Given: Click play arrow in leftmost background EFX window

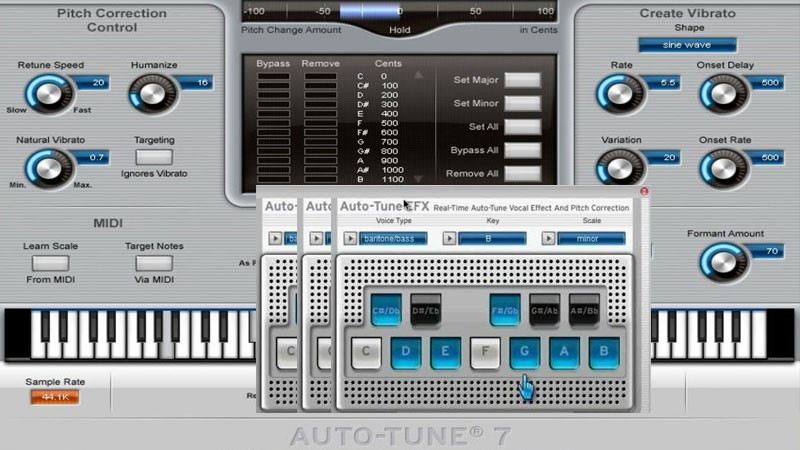Looking at the screenshot, I should click(275, 239).
